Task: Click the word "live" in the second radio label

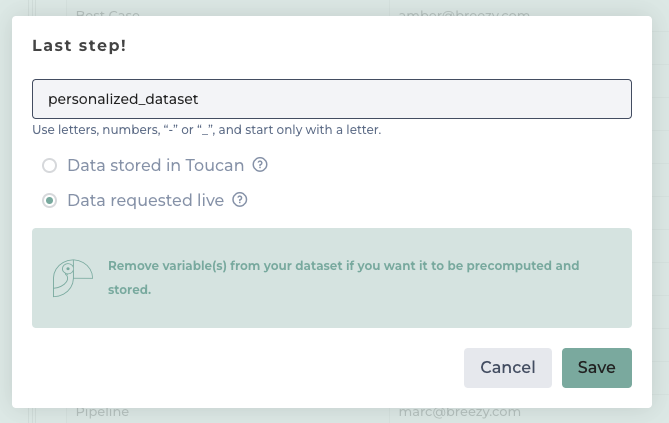Action: point(209,200)
